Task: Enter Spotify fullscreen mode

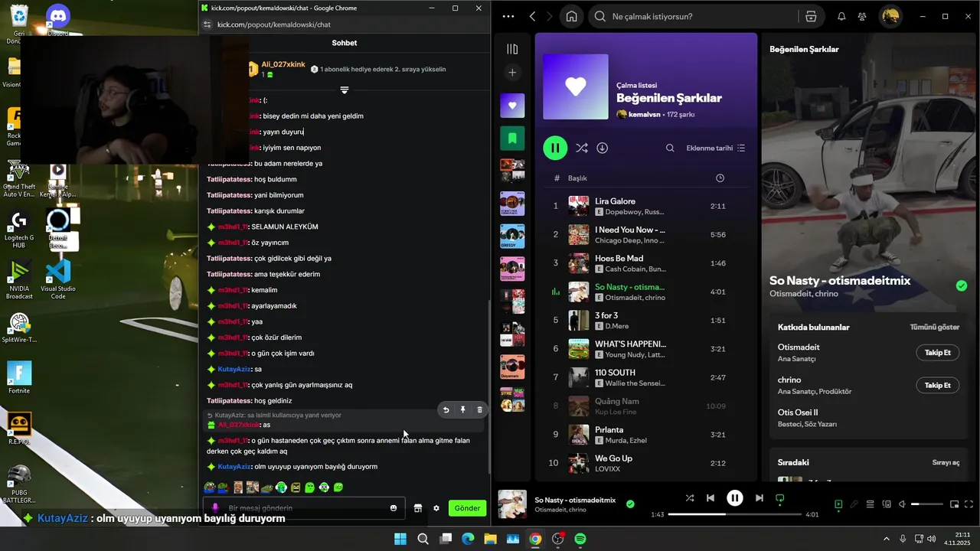Action: click(x=969, y=504)
